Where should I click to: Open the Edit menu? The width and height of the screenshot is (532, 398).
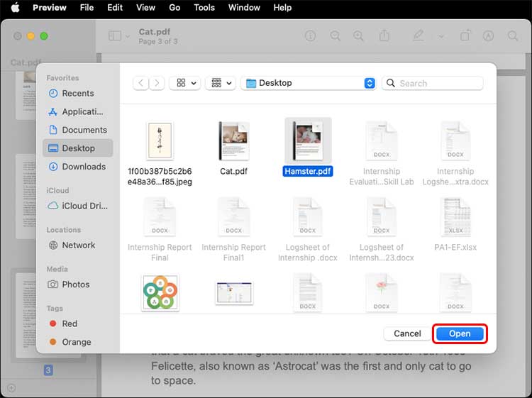pyautogui.click(x=115, y=8)
